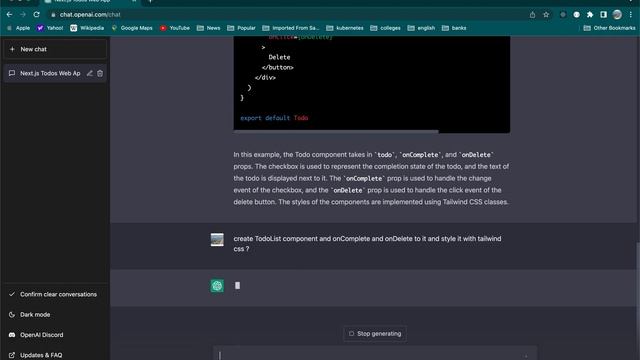Expand the News bookmarks folder
The image size is (640, 360).
click(x=209, y=28)
